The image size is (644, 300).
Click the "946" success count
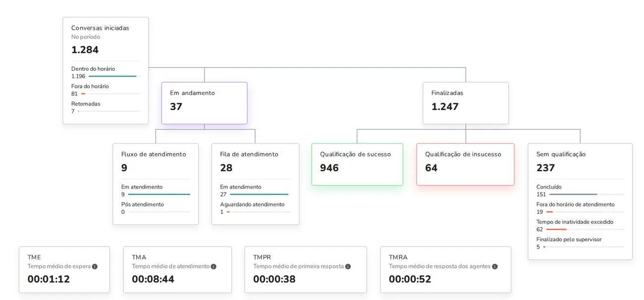329,168
